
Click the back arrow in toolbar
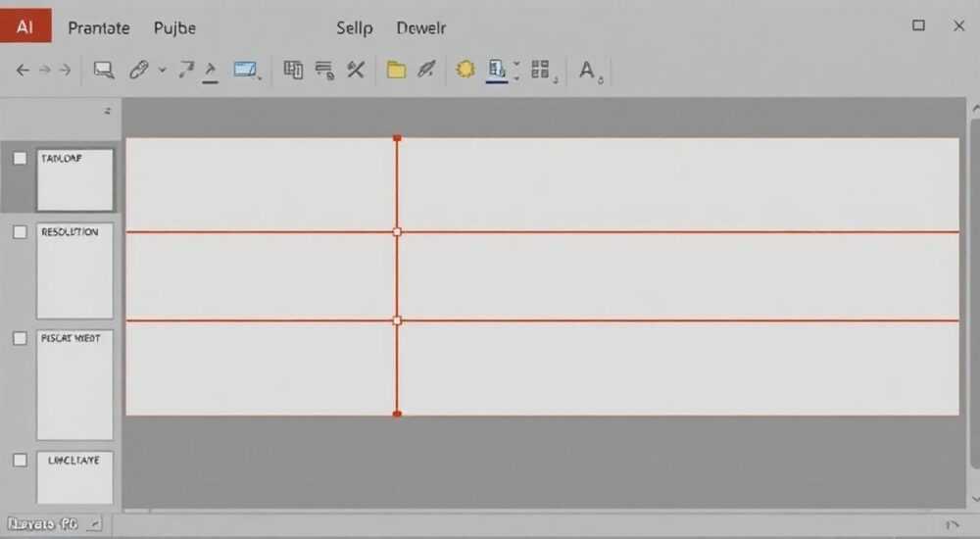click(x=23, y=70)
